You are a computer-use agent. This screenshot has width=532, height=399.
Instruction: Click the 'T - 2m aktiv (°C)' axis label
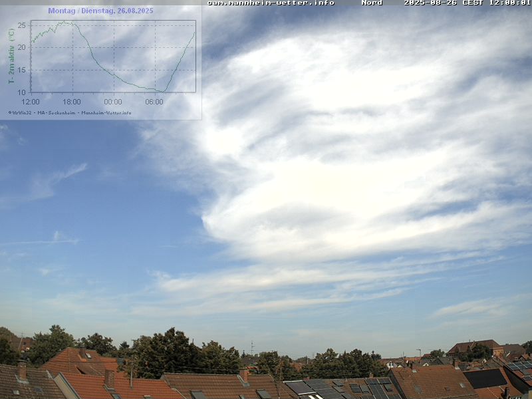(x=11, y=57)
